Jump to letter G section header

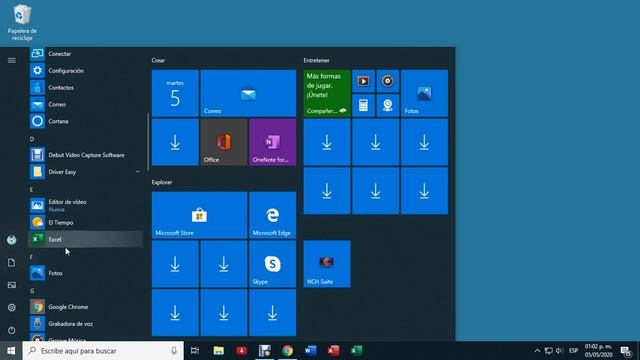pyautogui.click(x=32, y=291)
